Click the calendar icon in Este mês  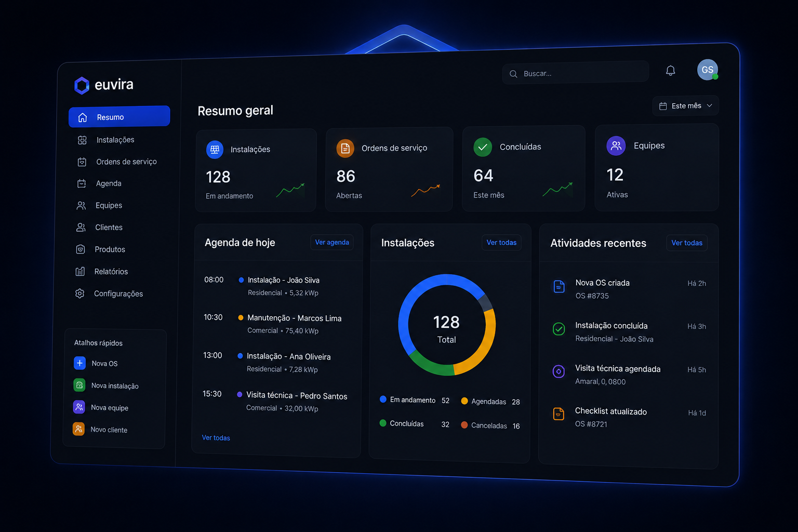(x=663, y=106)
